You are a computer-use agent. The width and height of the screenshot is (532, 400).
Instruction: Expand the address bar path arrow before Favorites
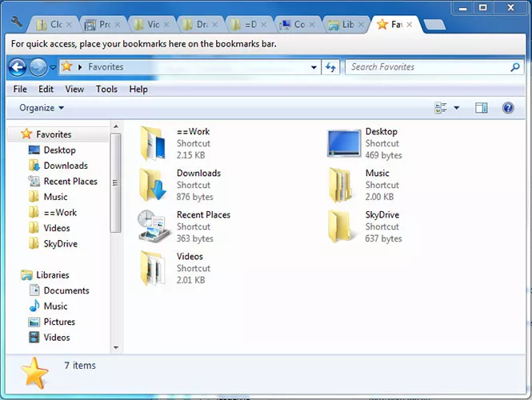click(80, 67)
